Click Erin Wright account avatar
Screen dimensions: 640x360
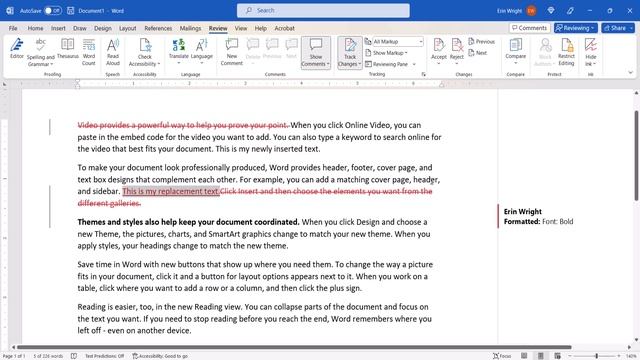531,11
